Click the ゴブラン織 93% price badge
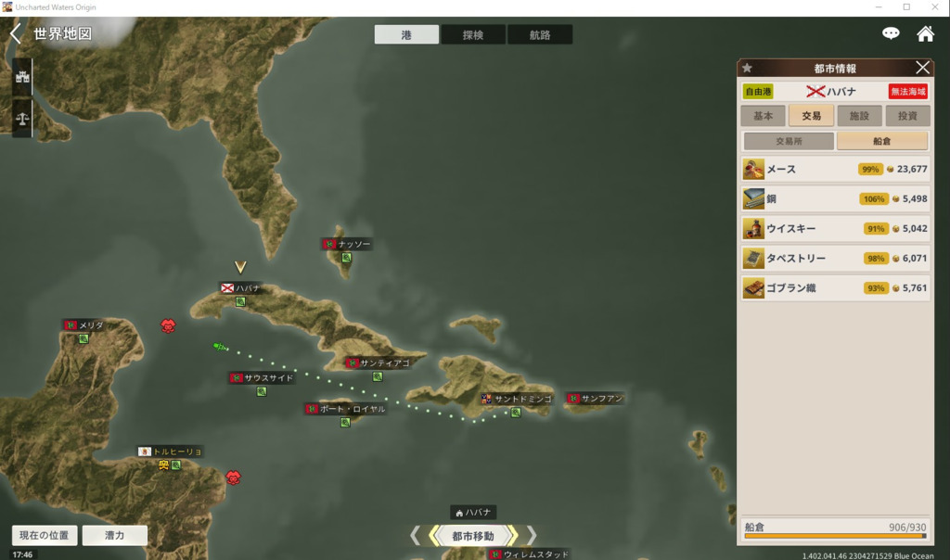950x560 pixels. (x=876, y=287)
